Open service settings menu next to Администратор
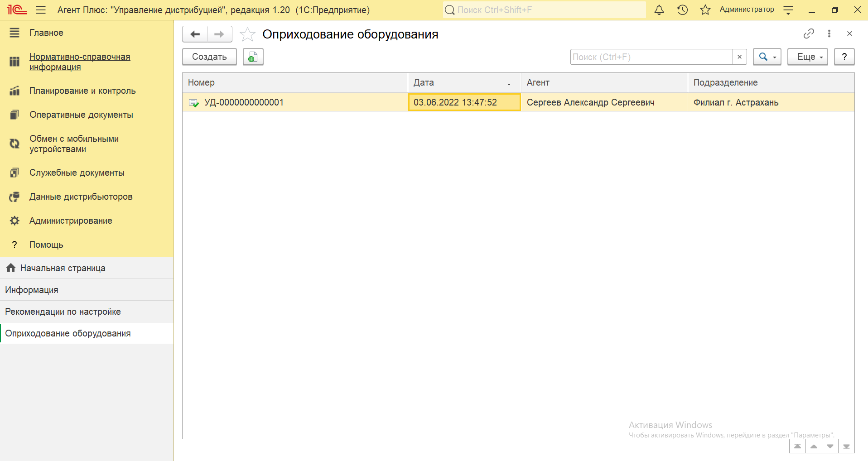 [x=788, y=10]
